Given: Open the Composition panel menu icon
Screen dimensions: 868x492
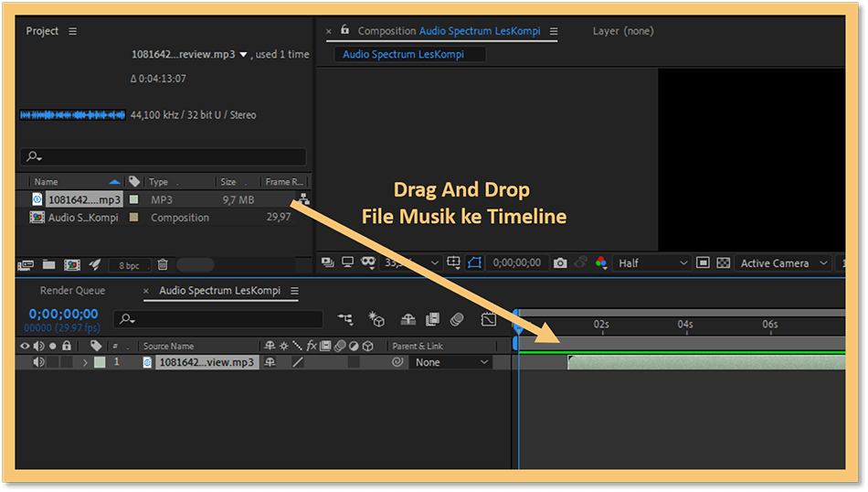Looking at the screenshot, I should click(554, 31).
